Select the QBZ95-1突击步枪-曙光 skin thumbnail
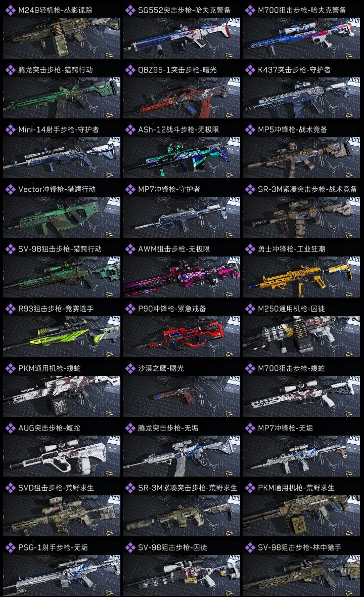The width and height of the screenshot is (364, 597). 181,98
